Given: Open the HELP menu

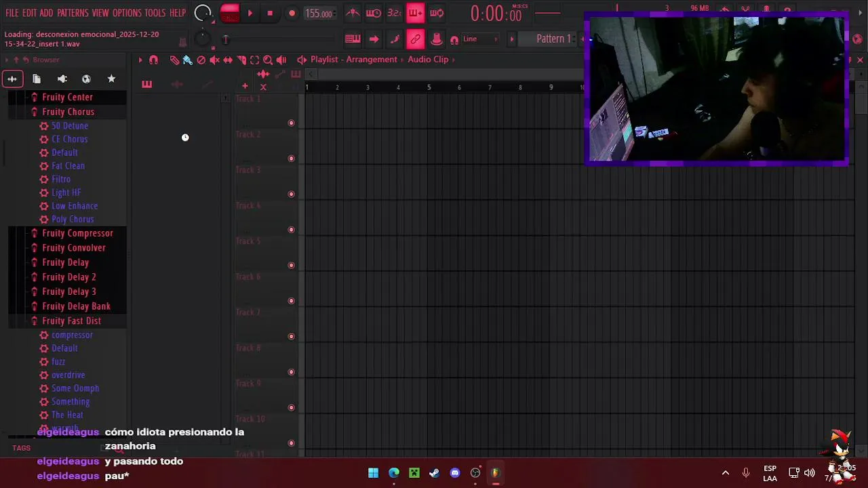Looking at the screenshot, I should [178, 13].
